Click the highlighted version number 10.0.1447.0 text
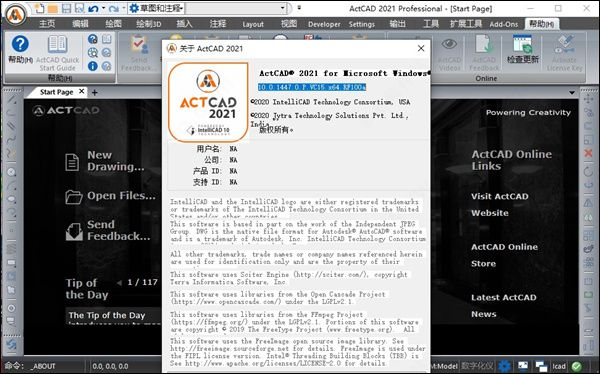600x374 pixels. pyautogui.click(x=312, y=87)
